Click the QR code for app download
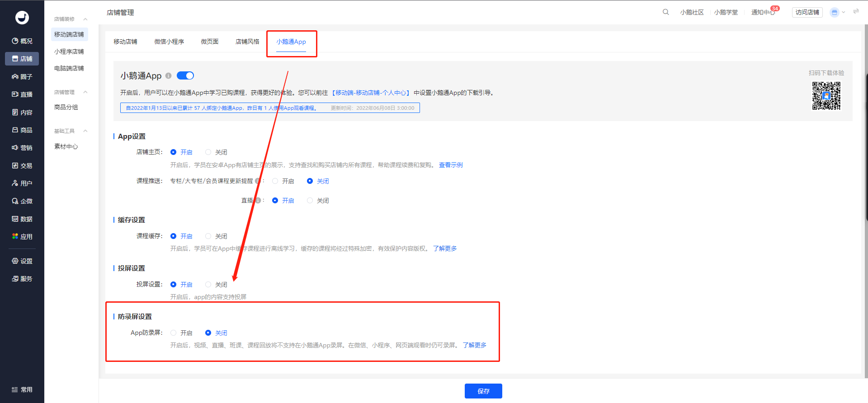The image size is (868, 403). (x=826, y=96)
